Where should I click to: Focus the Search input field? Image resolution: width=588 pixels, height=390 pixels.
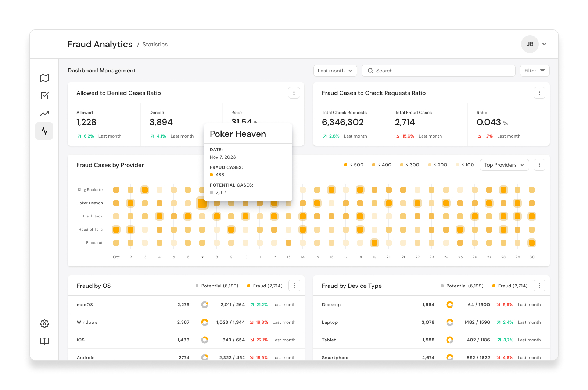tap(438, 71)
